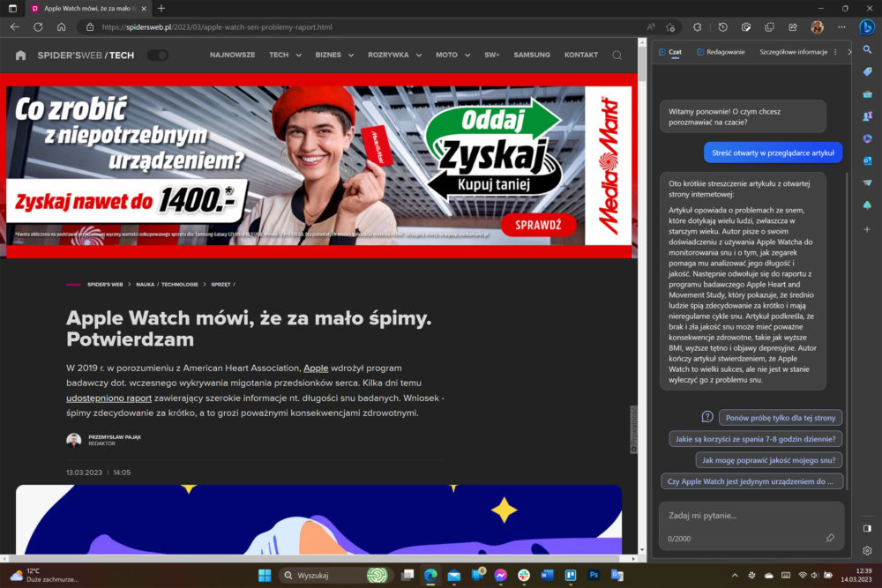Open Games icon in Edge sidebar

click(x=867, y=116)
